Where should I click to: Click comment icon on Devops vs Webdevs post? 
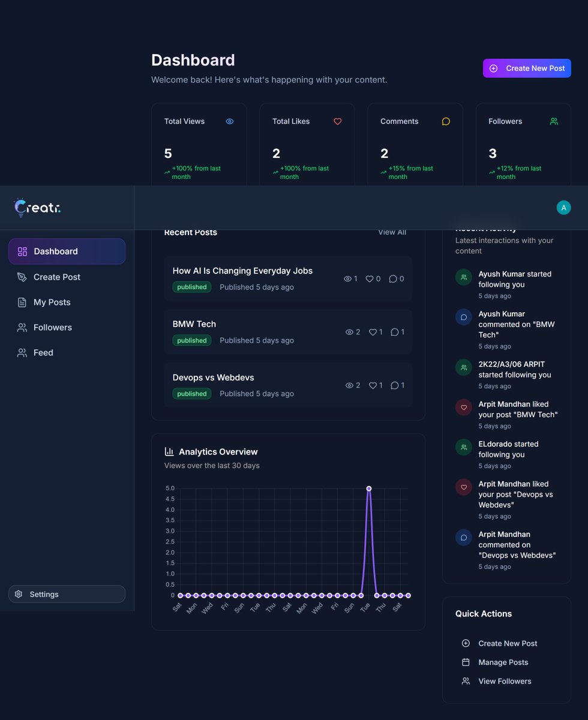tap(395, 385)
